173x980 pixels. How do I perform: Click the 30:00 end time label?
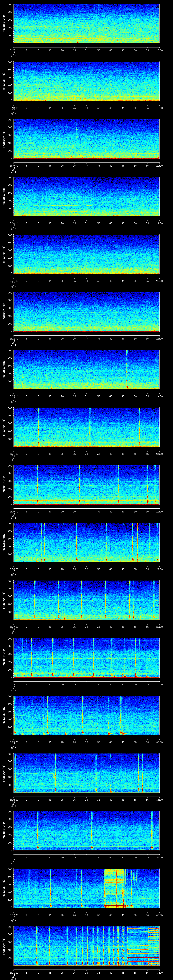click(159, 742)
